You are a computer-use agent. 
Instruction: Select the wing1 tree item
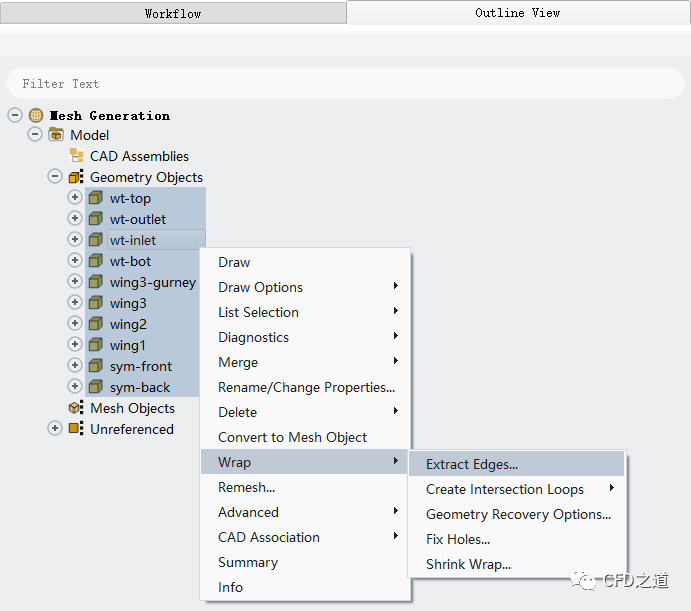click(x=127, y=345)
